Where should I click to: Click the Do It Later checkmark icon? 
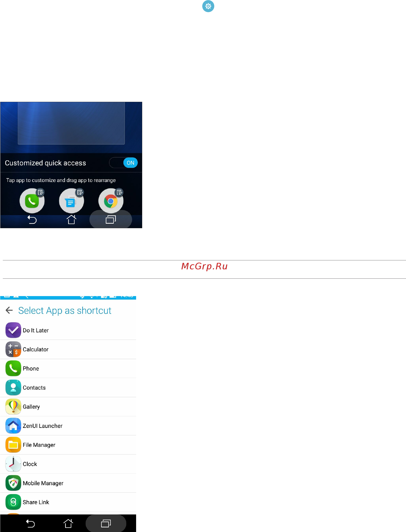(x=13, y=330)
